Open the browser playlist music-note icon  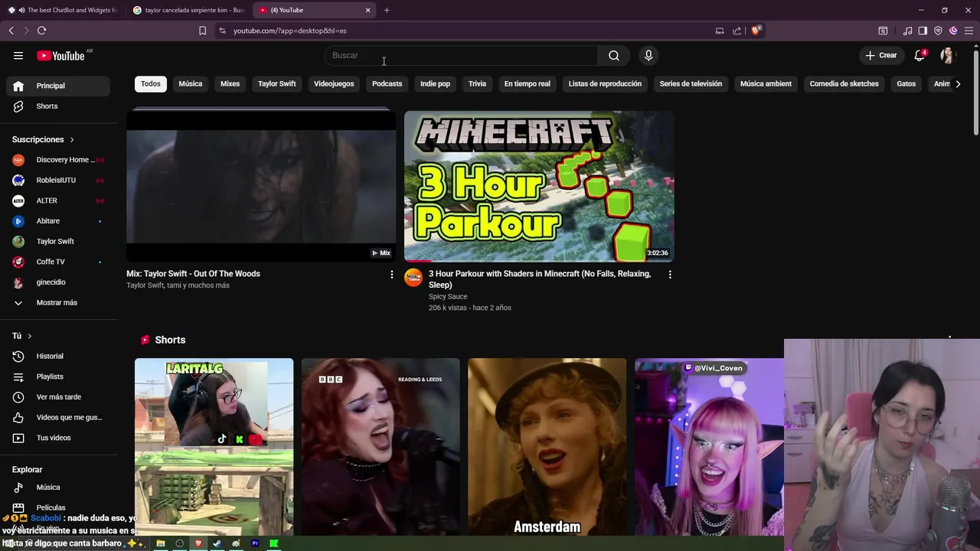[x=907, y=31]
